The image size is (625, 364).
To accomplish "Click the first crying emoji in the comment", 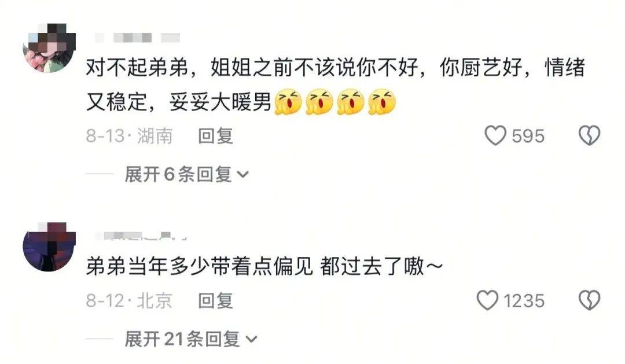I will (288, 102).
